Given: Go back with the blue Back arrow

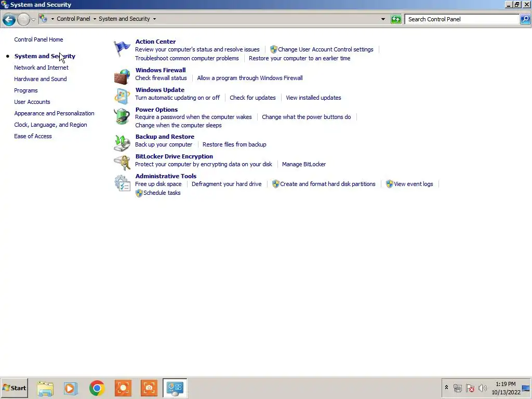Looking at the screenshot, I should (9, 19).
